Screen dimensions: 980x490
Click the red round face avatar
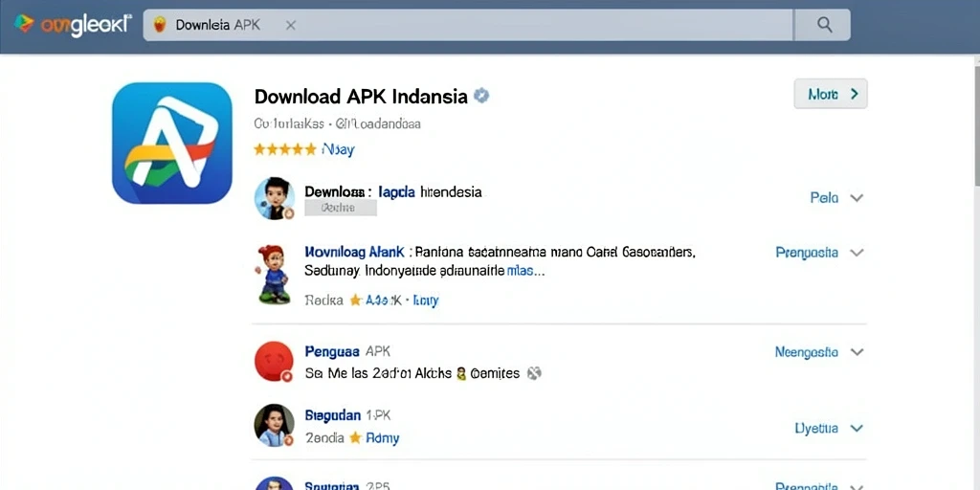coord(274,362)
